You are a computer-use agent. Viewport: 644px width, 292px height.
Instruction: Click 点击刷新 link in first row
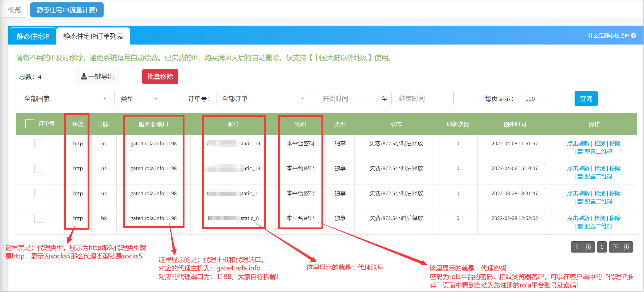click(x=578, y=143)
